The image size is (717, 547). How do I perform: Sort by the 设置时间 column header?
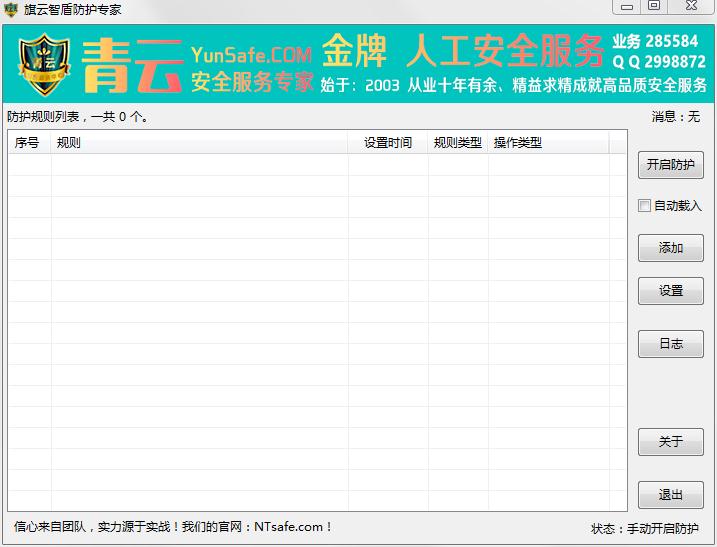pyautogui.click(x=388, y=143)
